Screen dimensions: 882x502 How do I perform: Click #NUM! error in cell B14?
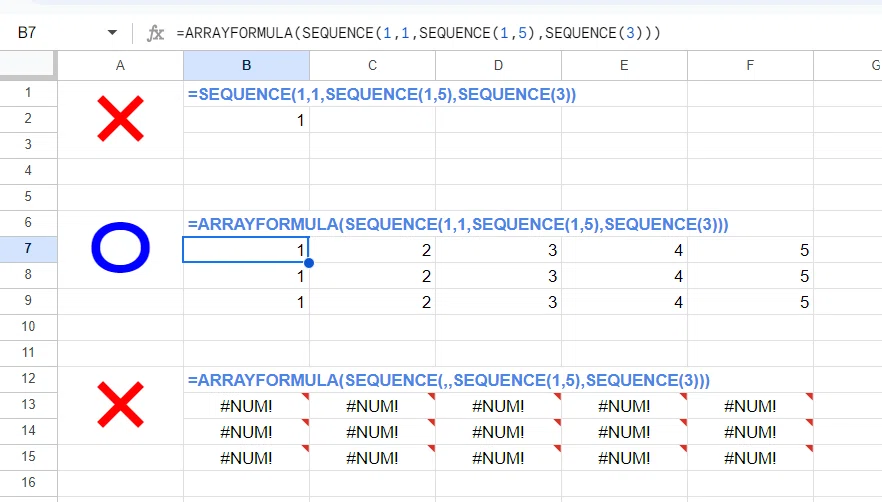click(246, 432)
